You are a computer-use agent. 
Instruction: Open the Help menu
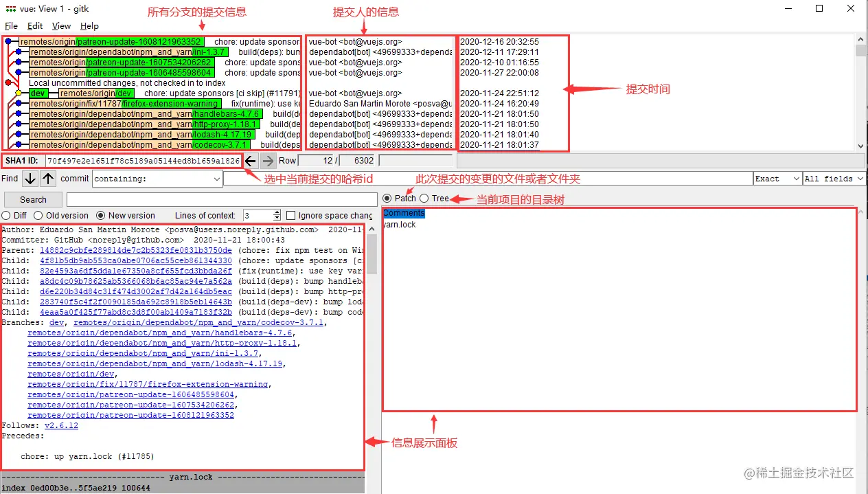(89, 26)
